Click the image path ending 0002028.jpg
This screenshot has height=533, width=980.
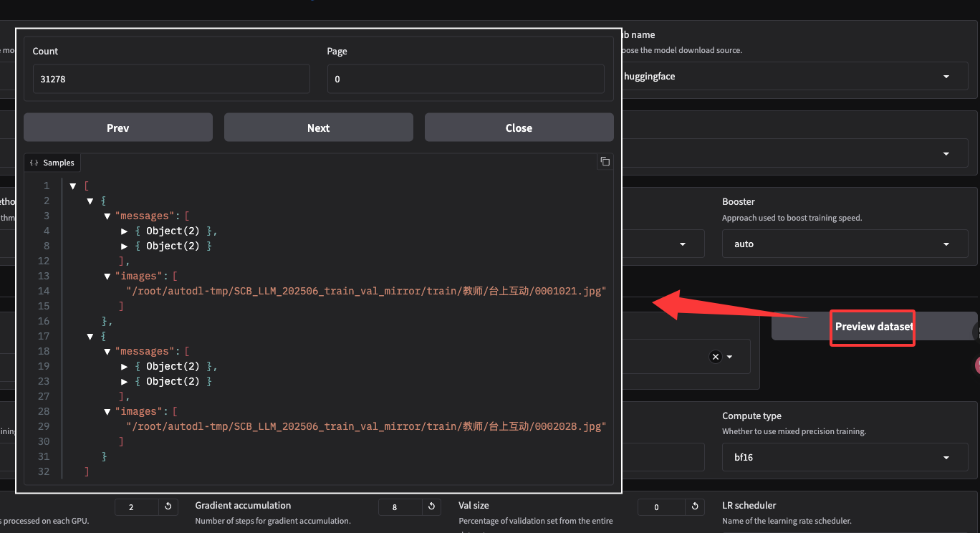tap(366, 426)
